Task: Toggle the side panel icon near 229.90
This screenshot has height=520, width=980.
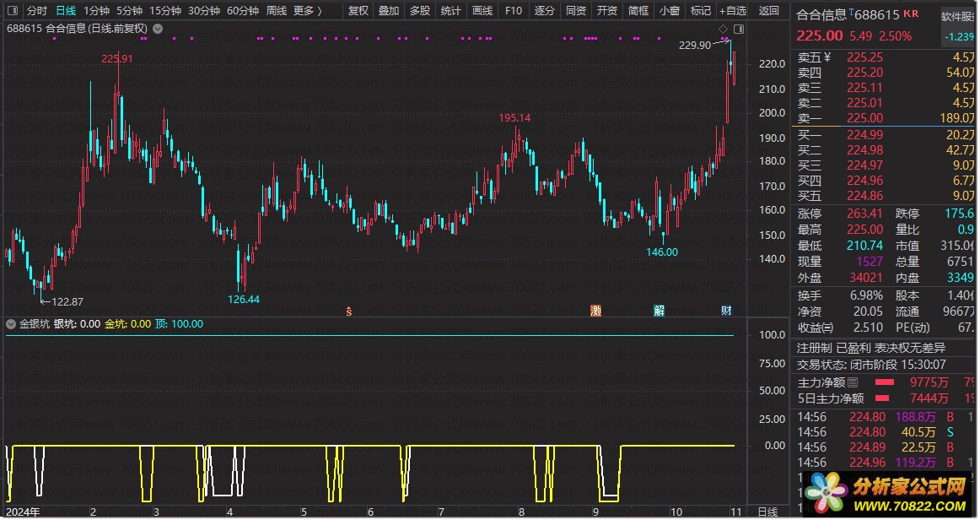Action: 739,29
